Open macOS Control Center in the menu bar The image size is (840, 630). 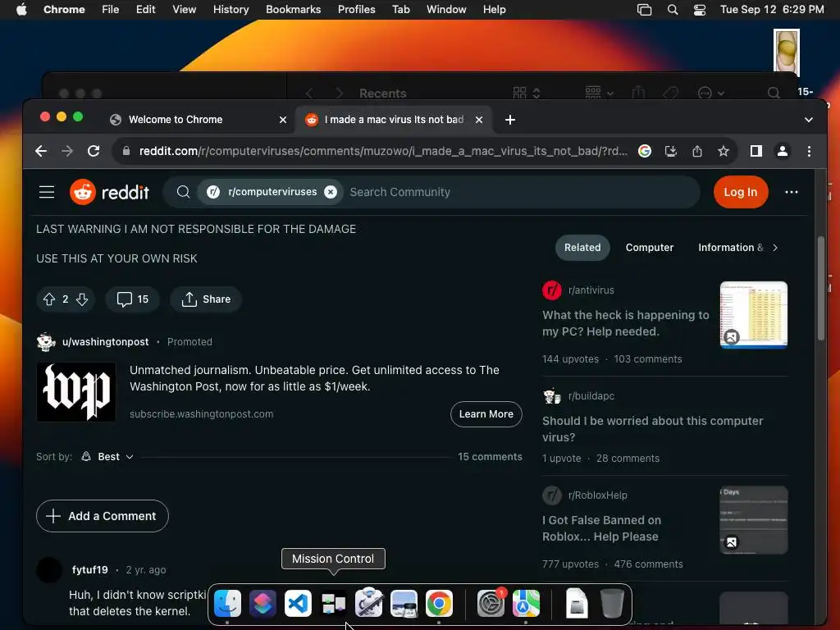coord(700,9)
